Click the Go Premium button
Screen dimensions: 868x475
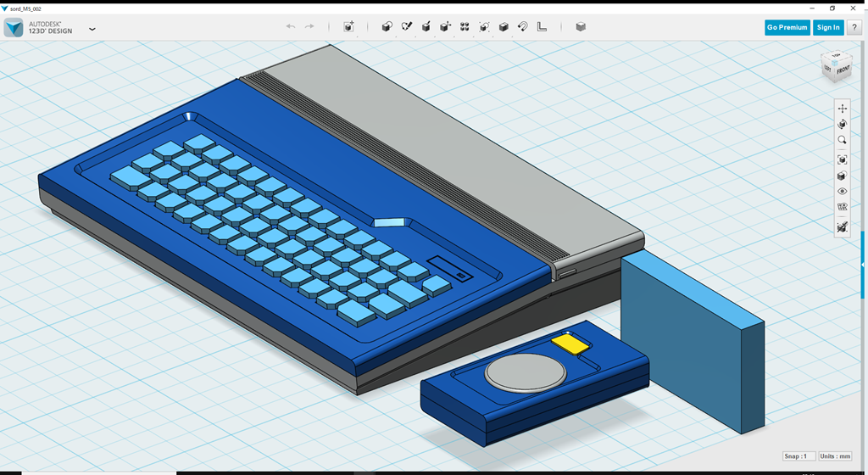click(x=787, y=27)
